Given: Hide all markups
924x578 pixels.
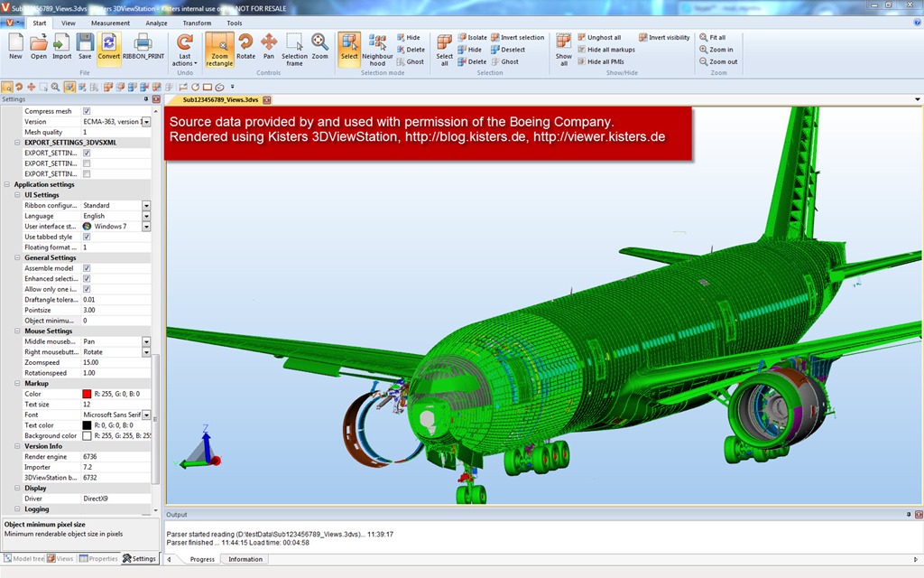Looking at the screenshot, I should (606, 50).
